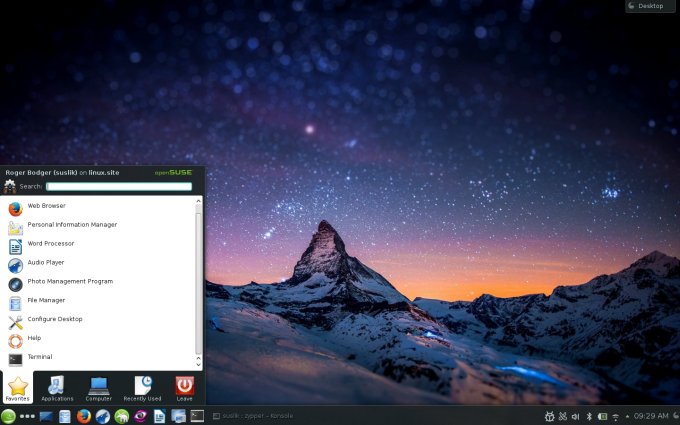Switch to the Recently Used tab
The height and width of the screenshot is (425, 680).
point(142,388)
